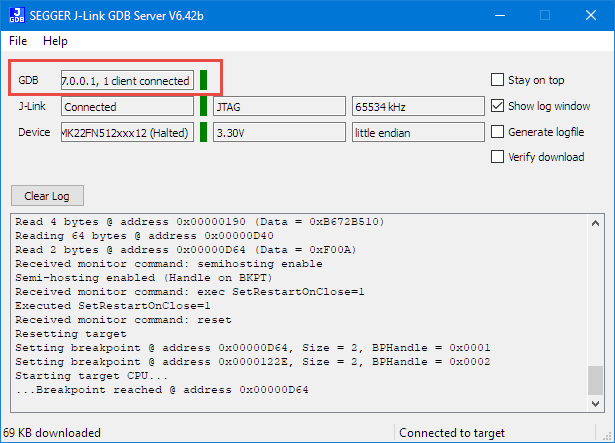The width and height of the screenshot is (615, 443).
Task: Click the log scrollbar up arrow
Action: 595,223
